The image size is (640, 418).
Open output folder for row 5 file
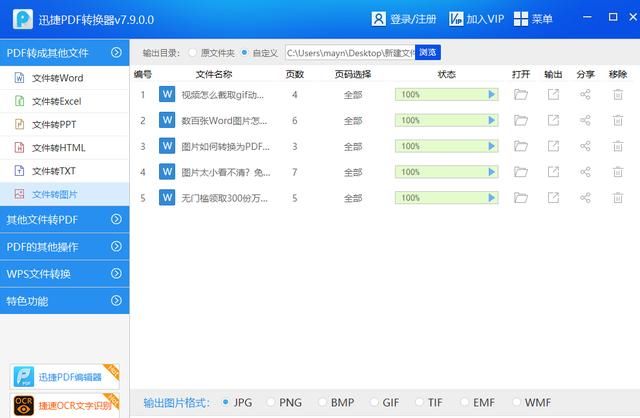[x=520, y=198]
